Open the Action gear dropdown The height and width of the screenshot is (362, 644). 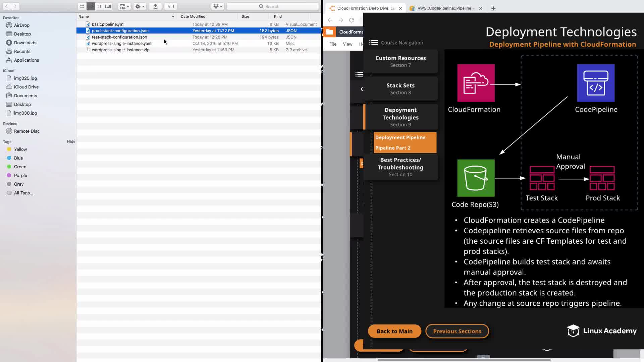coord(140,6)
